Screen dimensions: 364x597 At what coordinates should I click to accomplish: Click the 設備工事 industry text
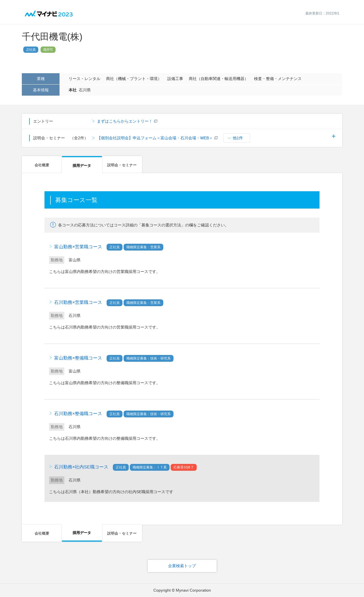coord(175,79)
